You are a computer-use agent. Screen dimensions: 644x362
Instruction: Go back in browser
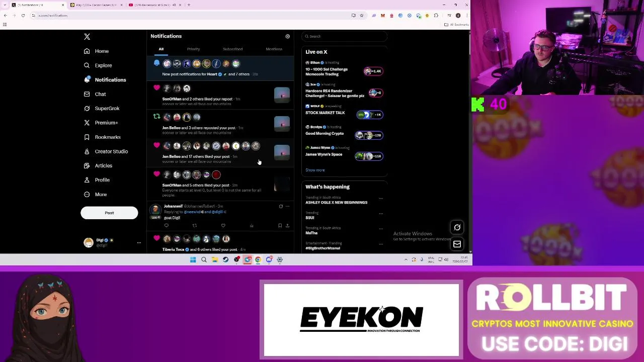tap(5, 16)
